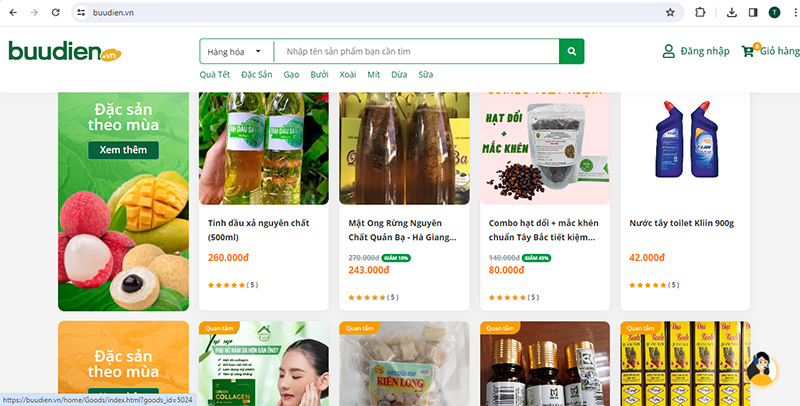Open the browser profile avatar menu

tap(774, 12)
